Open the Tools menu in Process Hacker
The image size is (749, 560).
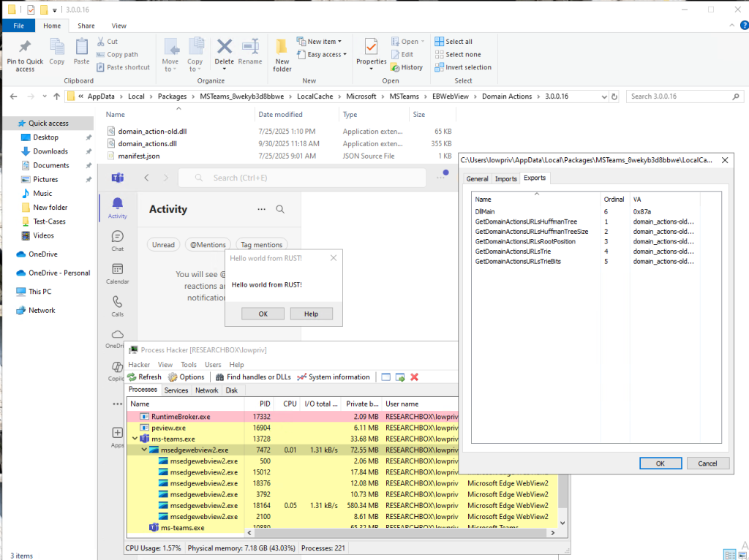coord(188,364)
